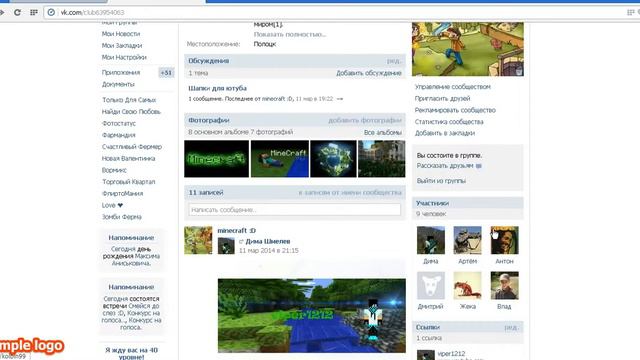Open the Счастливый Фермер app link

(x=132, y=147)
